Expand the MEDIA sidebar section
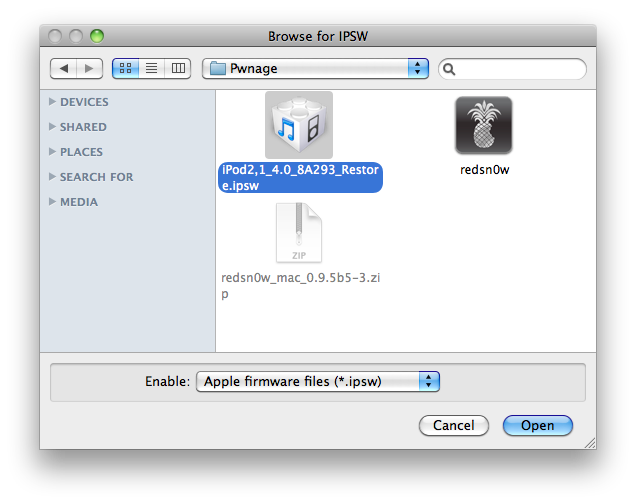The image size is (636, 504). pos(52,202)
